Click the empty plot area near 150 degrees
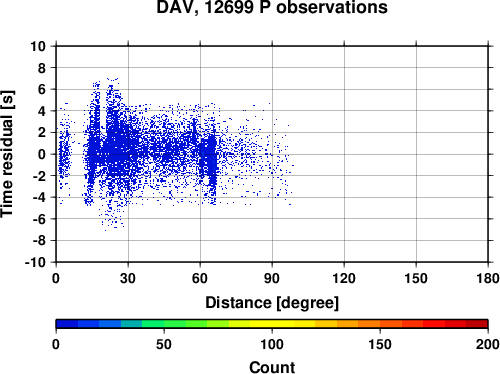This screenshot has height=374, width=500. click(x=416, y=154)
